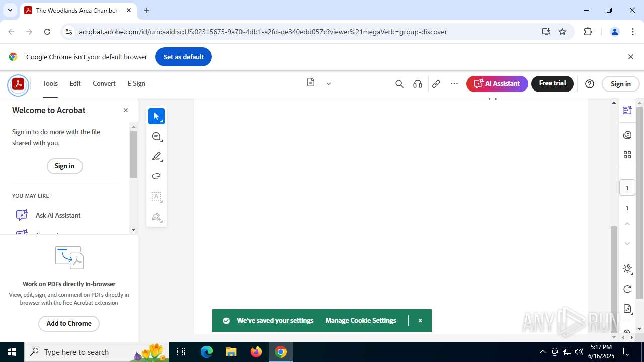644x362 pixels.
Task: Open Manage Cookie Settings
Action: [x=361, y=320]
